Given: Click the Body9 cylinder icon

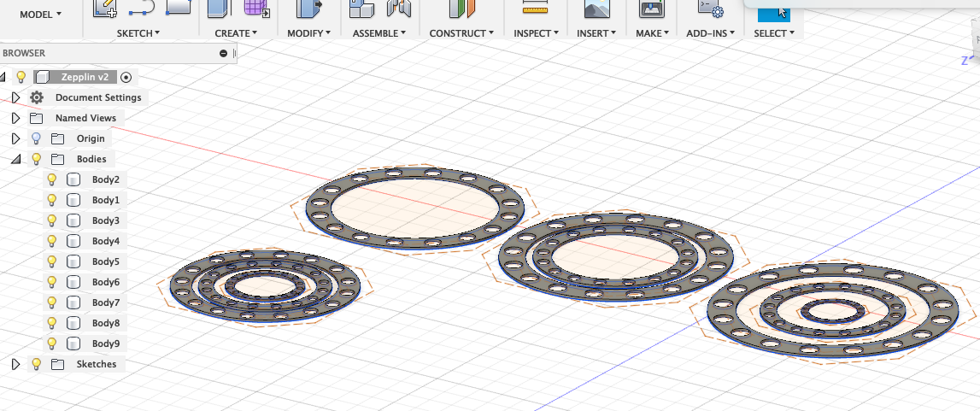Looking at the screenshot, I should tap(73, 343).
